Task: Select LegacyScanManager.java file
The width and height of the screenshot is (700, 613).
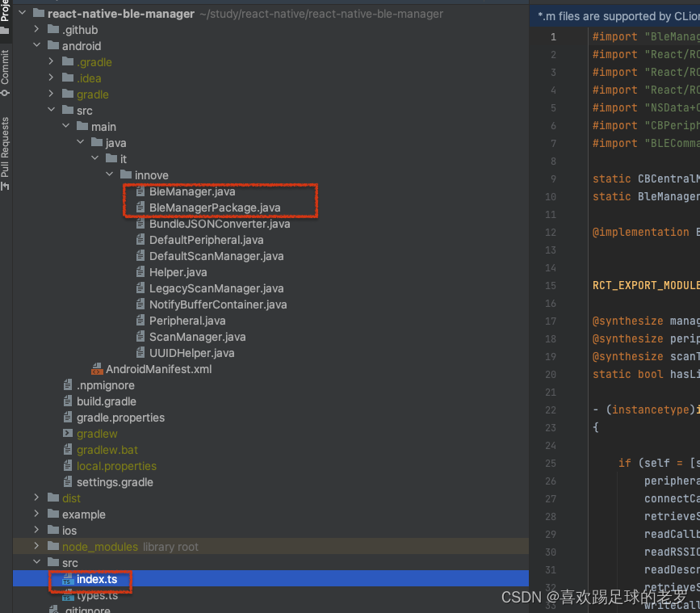Action: click(x=216, y=288)
